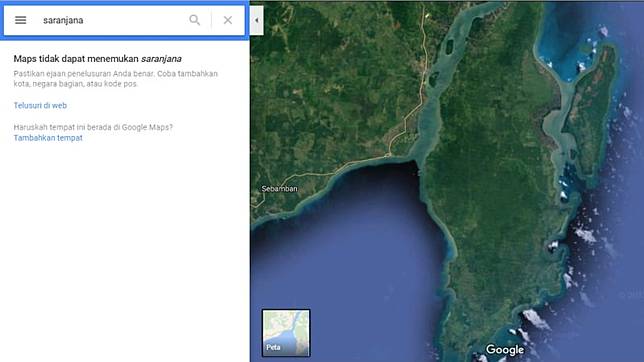Click the road junction where the road meets the bay
The width and height of the screenshot is (644, 362).
click(388, 155)
